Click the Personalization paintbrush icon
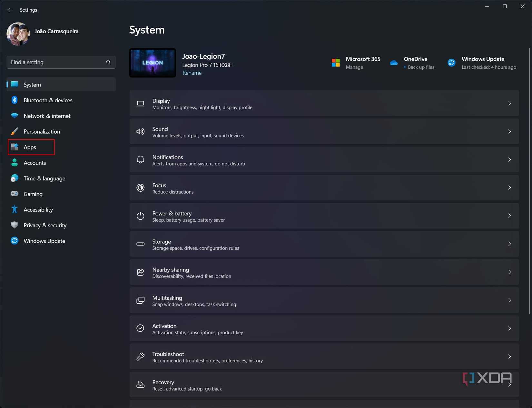The height and width of the screenshot is (408, 532). pos(15,131)
